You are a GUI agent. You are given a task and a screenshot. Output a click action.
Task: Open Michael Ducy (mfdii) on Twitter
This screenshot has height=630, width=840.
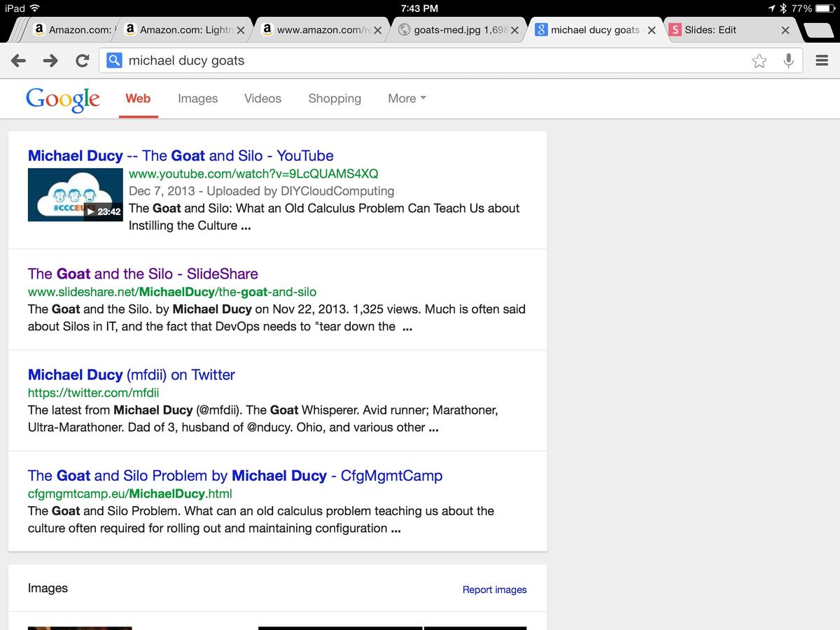coord(131,374)
